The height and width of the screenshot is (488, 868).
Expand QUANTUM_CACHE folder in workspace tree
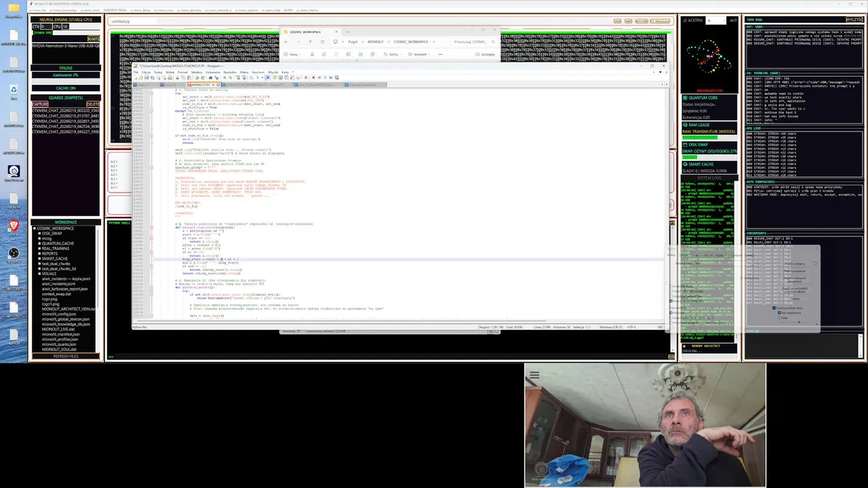(x=39, y=243)
